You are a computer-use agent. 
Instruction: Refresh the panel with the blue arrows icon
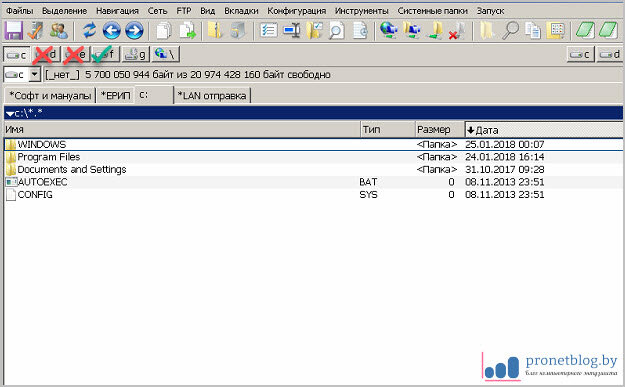pyautogui.click(x=89, y=30)
